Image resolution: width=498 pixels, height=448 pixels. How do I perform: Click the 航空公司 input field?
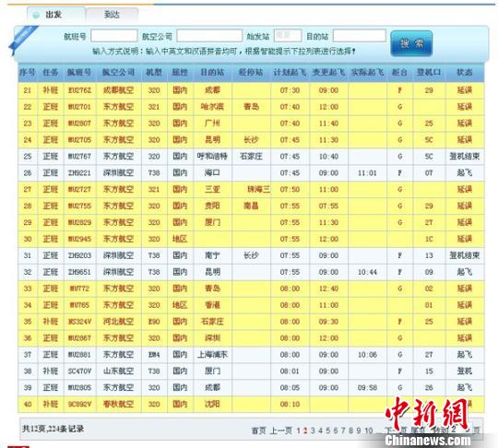pyautogui.click(x=209, y=36)
